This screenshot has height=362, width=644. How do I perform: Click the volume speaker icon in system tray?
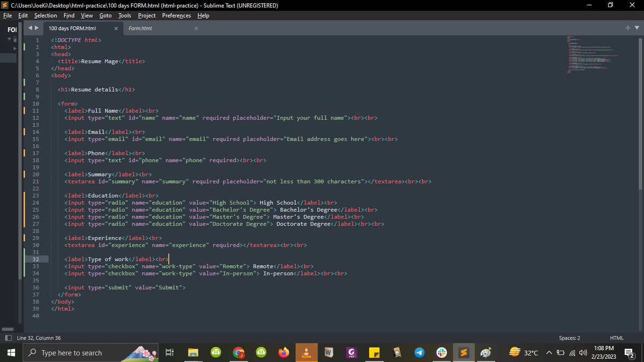click(x=583, y=353)
